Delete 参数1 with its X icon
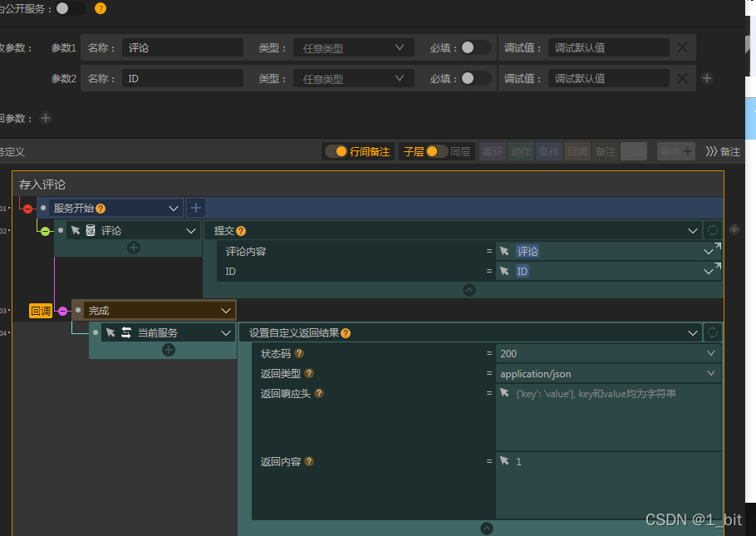756x536 pixels. tap(683, 47)
